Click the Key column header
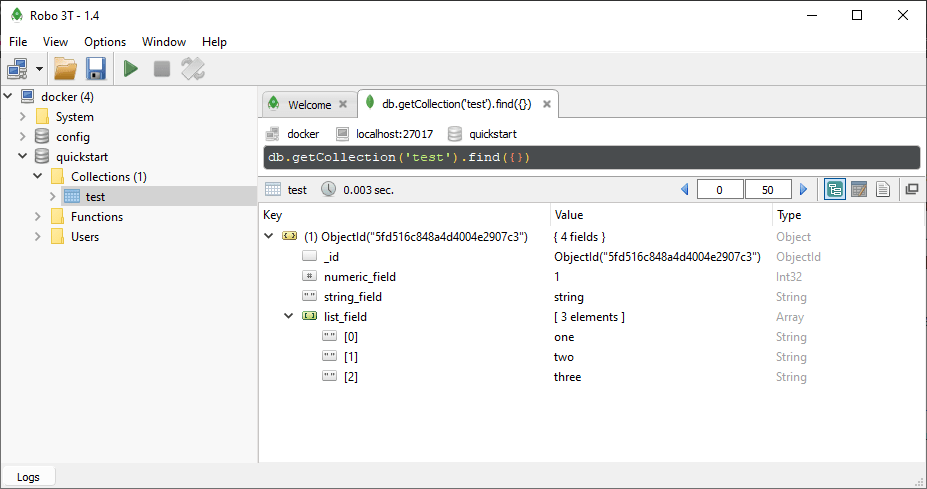927x489 pixels. pyautogui.click(x=405, y=215)
